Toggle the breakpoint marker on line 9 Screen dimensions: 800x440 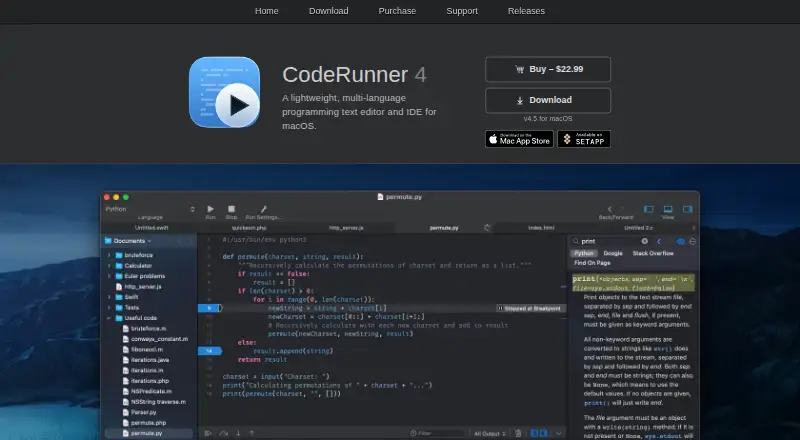(210, 308)
